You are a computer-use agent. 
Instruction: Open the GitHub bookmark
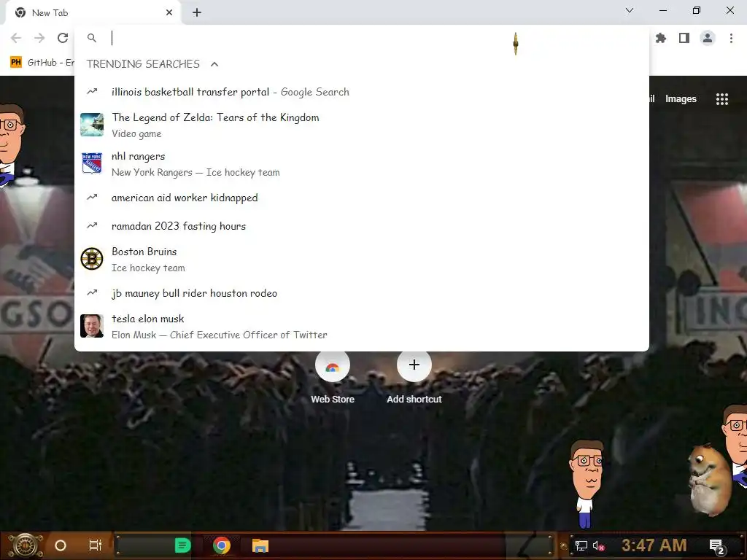point(42,63)
